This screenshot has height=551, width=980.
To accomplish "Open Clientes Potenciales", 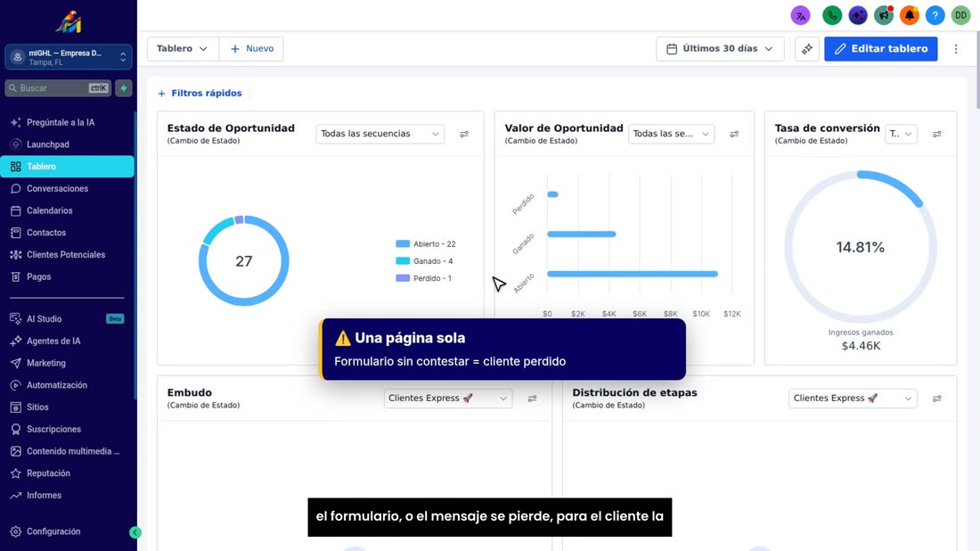I will point(68,255).
